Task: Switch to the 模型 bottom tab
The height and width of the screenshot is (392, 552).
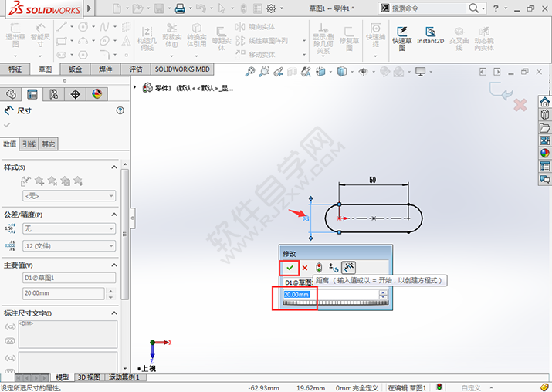Action: (x=63, y=377)
